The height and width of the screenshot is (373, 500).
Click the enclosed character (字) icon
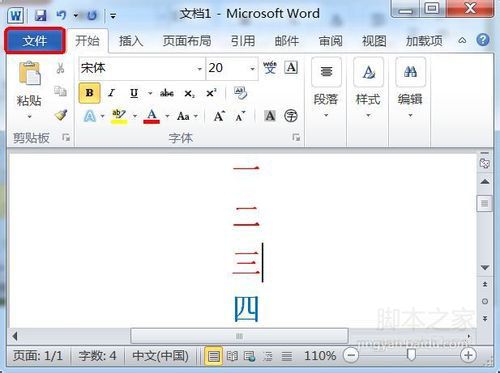291,116
